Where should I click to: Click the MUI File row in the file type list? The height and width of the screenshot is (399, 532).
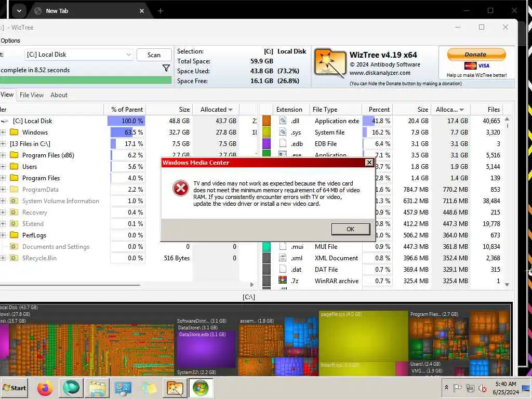click(382, 247)
